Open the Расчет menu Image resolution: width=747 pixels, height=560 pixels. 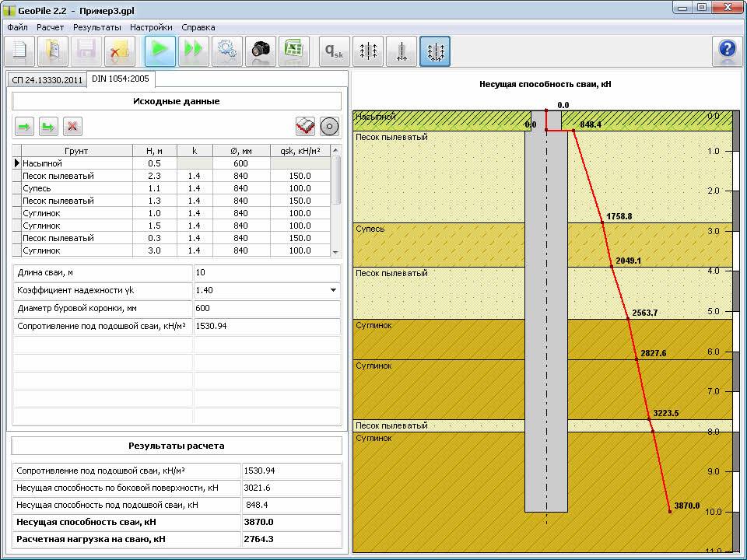coord(50,27)
